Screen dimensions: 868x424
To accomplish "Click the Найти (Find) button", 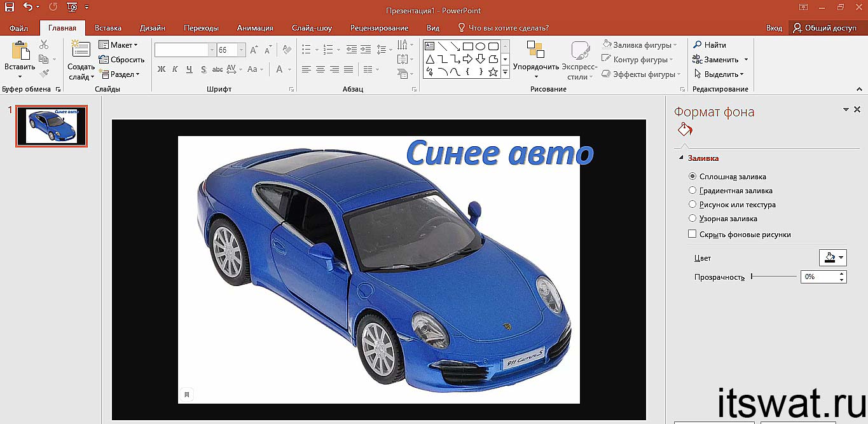I will coord(710,45).
